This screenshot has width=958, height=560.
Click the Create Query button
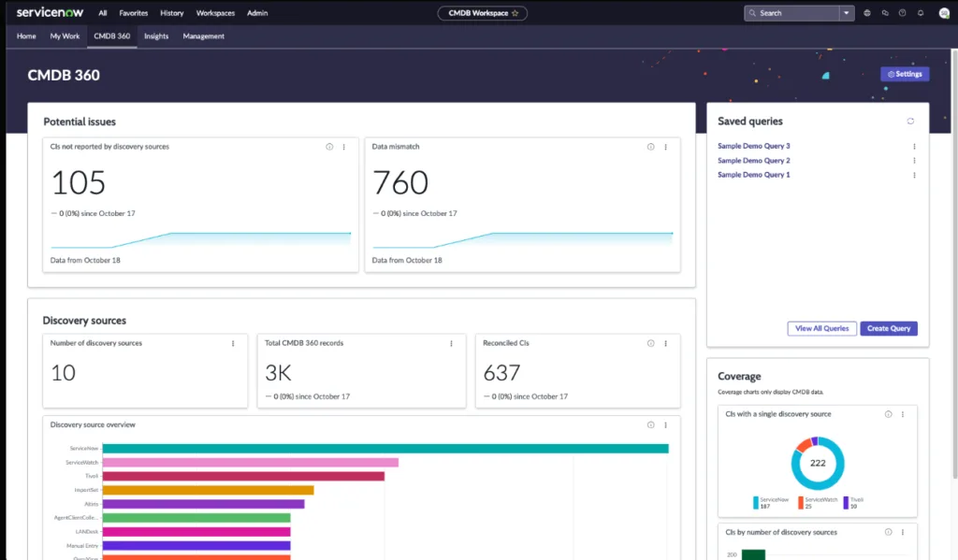(x=888, y=328)
